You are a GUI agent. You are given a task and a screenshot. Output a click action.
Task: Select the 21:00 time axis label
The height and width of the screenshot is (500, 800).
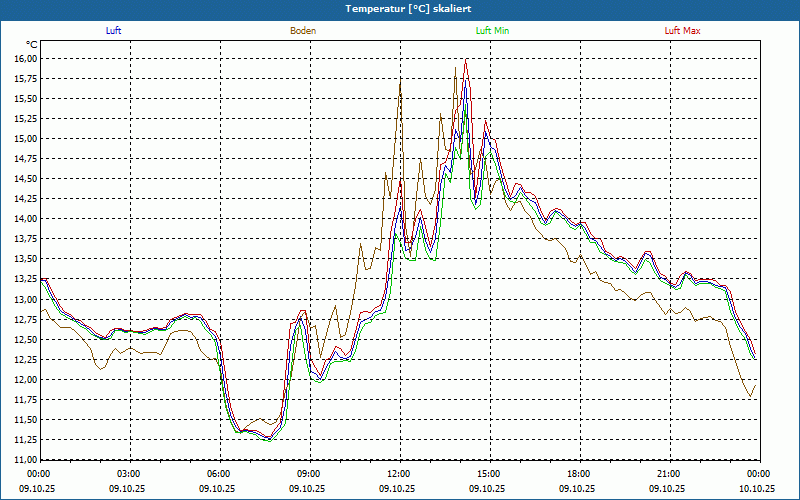pyautogui.click(x=669, y=474)
